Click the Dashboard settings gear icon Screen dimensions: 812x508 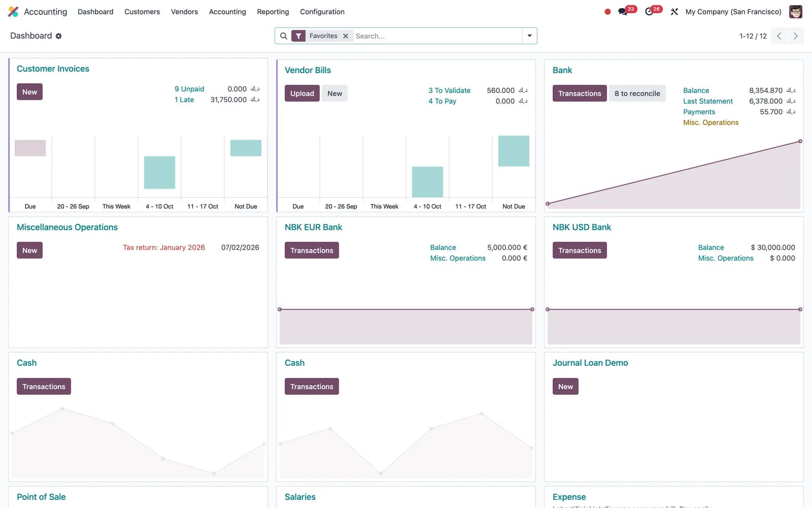(x=58, y=36)
